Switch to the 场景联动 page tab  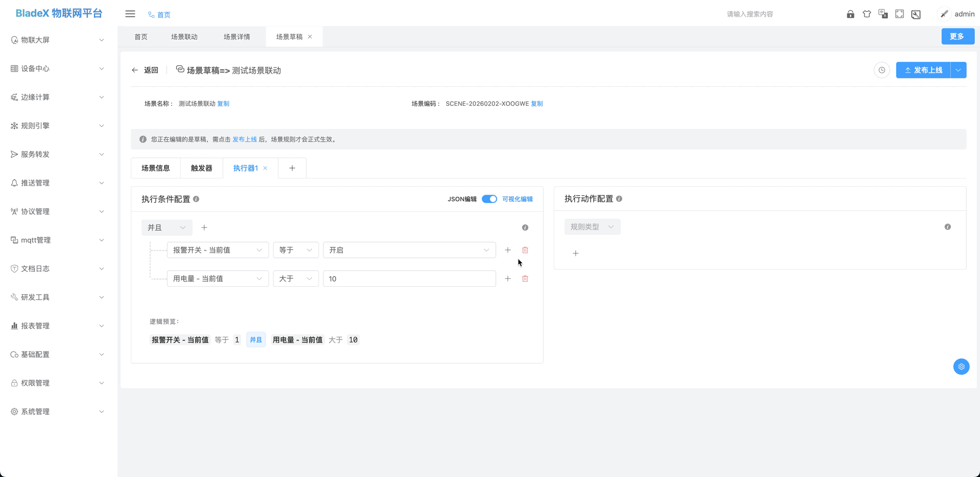pyautogui.click(x=184, y=37)
